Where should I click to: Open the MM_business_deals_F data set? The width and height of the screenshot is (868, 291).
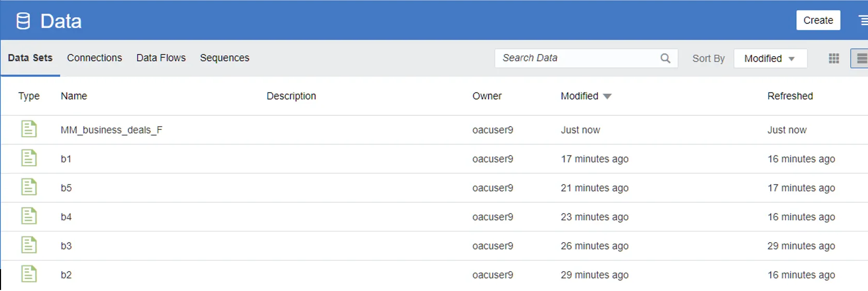click(x=111, y=130)
